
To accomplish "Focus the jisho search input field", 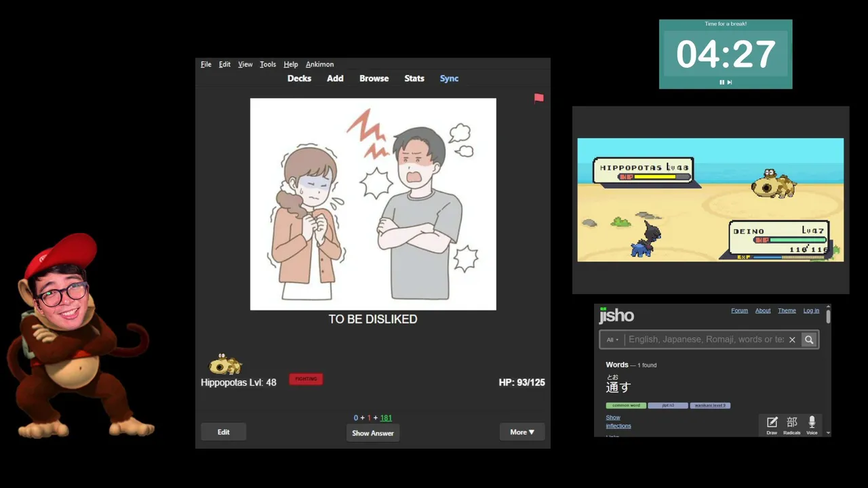I will coord(705,340).
